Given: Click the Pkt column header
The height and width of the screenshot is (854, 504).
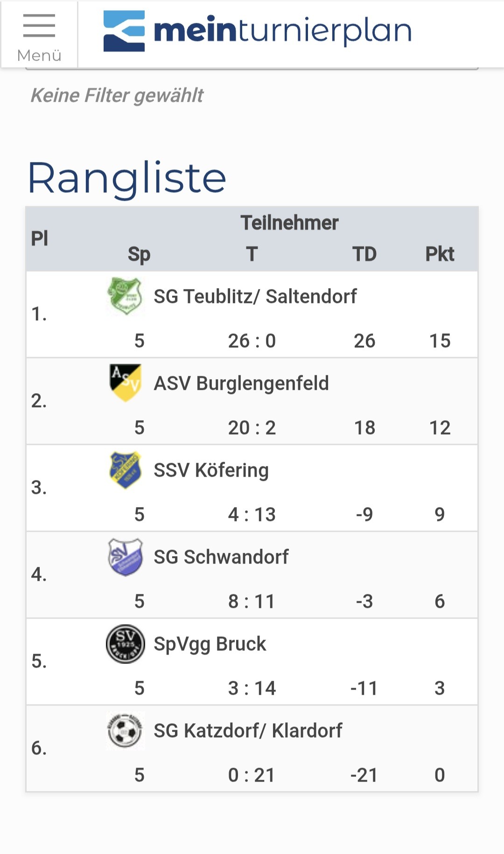Looking at the screenshot, I should tap(439, 254).
